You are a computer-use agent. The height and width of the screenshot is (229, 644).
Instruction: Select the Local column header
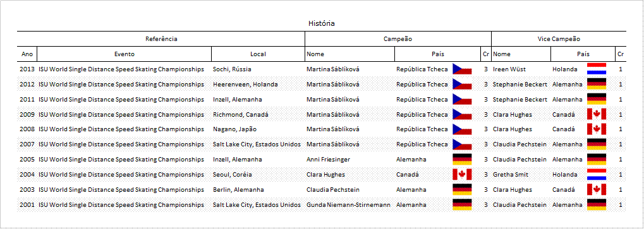point(258,54)
